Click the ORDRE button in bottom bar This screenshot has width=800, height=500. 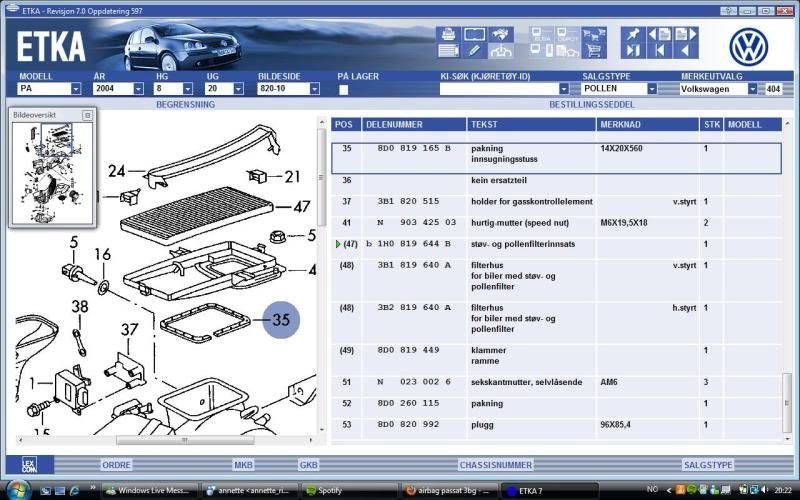click(116, 465)
